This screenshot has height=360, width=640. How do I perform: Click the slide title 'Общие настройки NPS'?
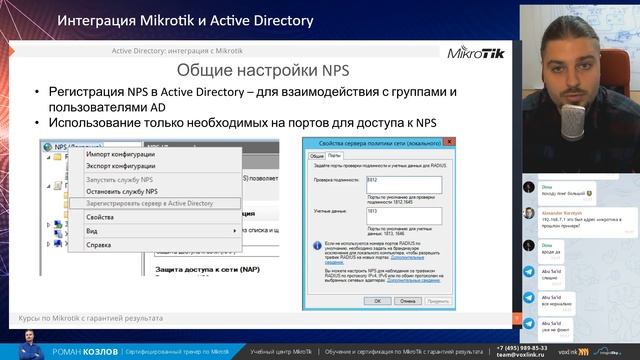point(263,70)
